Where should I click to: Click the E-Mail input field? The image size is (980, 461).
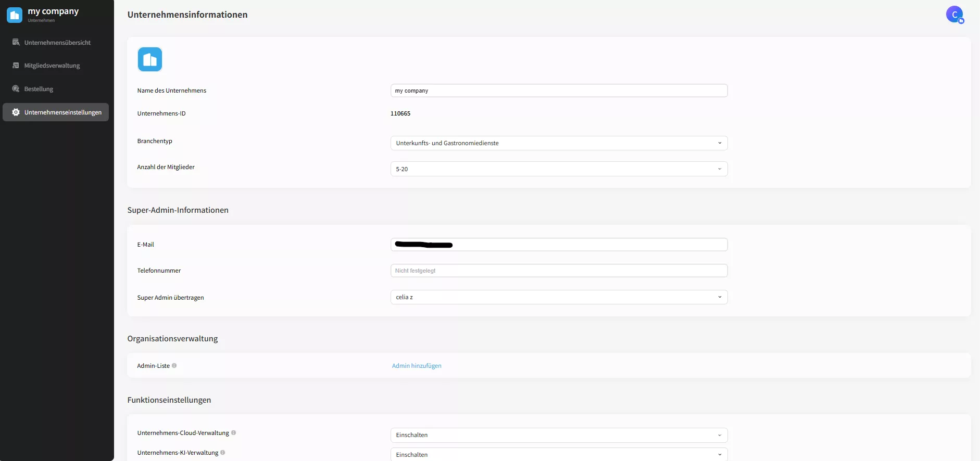[559, 245]
